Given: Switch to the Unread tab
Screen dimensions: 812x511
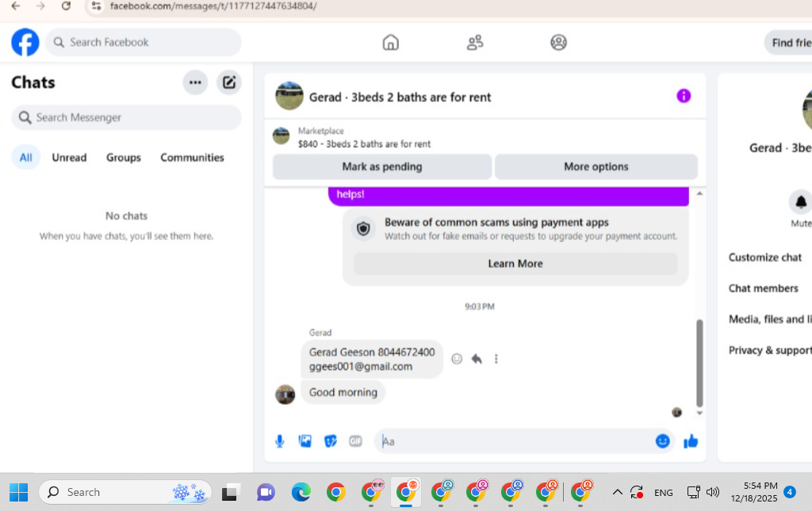Looking at the screenshot, I should (69, 158).
